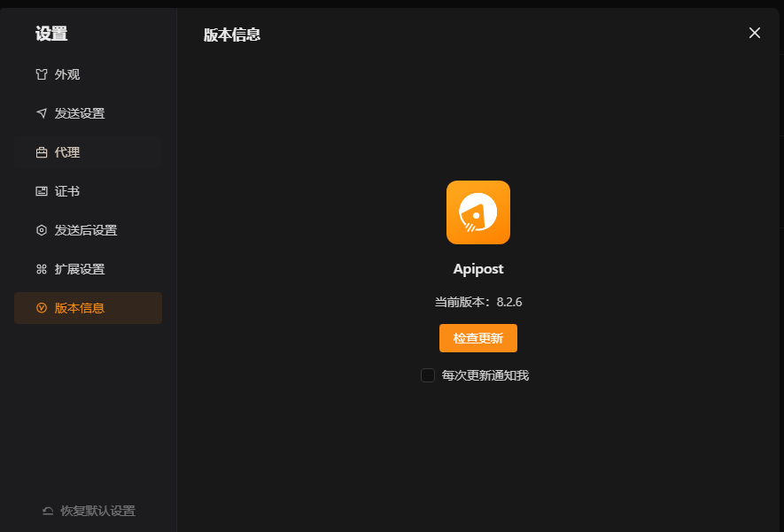784x532 pixels.
Task: Select 发送后设置 in the sidebar
Action: pyautogui.click(x=86, y=230)
